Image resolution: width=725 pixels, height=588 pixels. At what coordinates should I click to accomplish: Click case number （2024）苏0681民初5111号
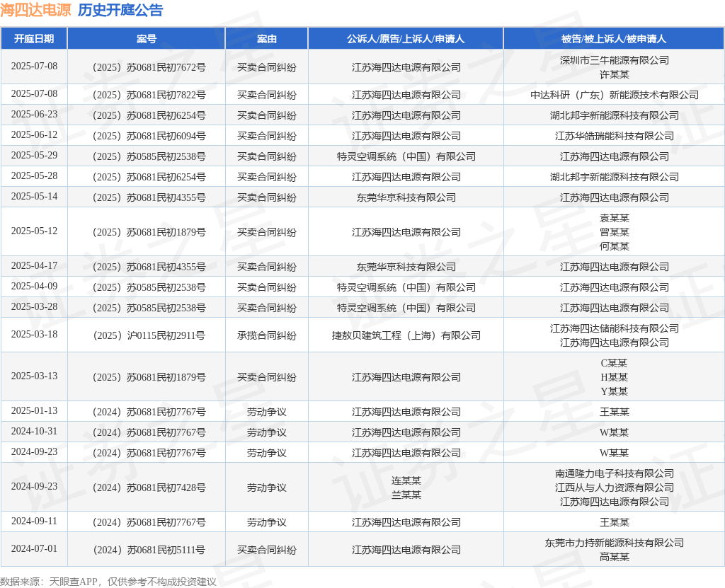(147, 550)
